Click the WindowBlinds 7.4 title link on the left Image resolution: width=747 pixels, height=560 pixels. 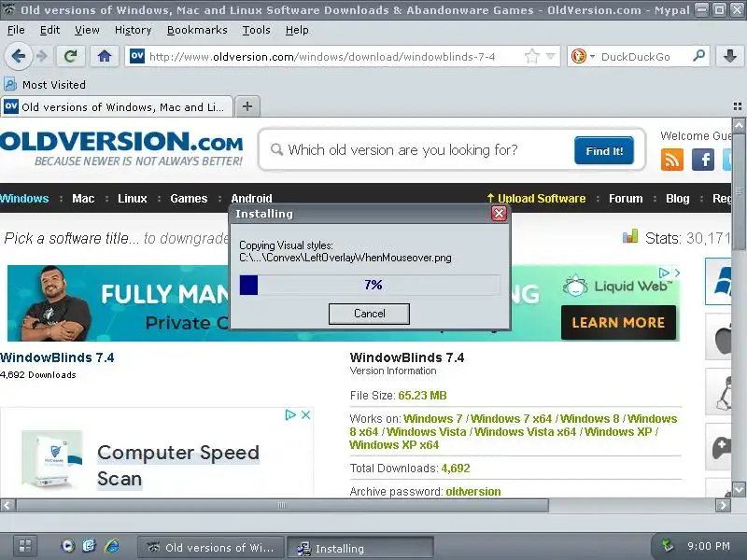tap(57, 357)
